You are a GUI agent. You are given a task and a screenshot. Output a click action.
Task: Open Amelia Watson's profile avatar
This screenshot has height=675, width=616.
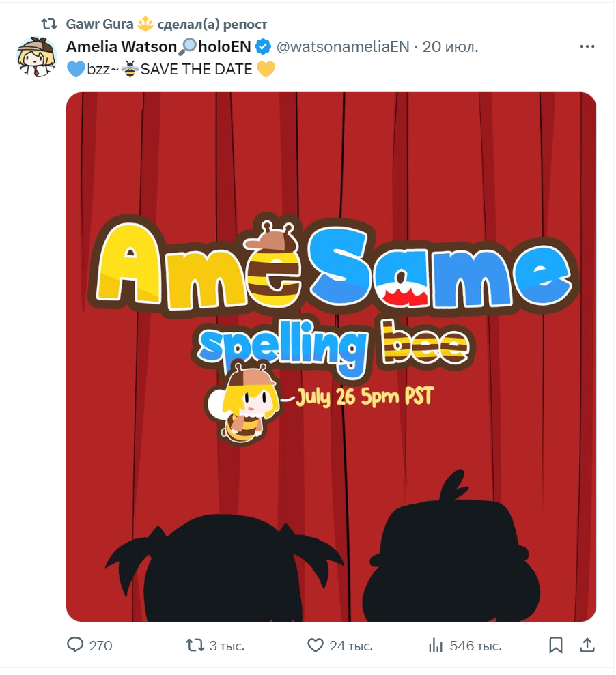tap(36, 56)
